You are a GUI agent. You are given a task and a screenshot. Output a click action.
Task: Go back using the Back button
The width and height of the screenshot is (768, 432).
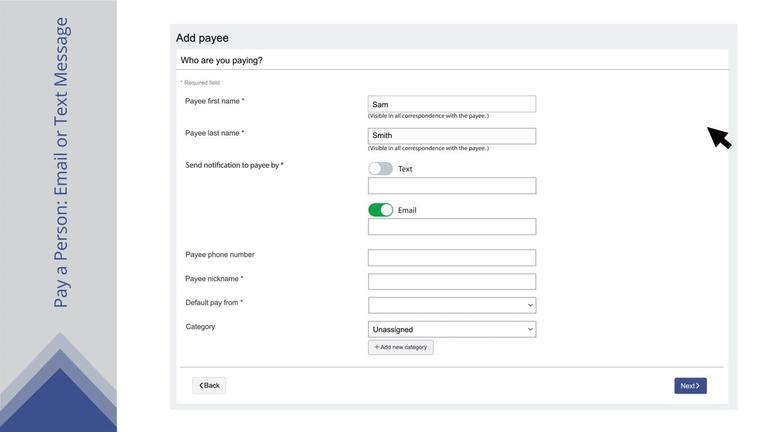209,386
